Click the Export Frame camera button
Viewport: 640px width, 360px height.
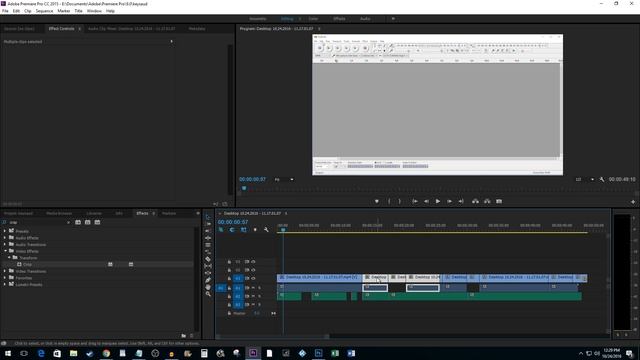pos(499,201)
